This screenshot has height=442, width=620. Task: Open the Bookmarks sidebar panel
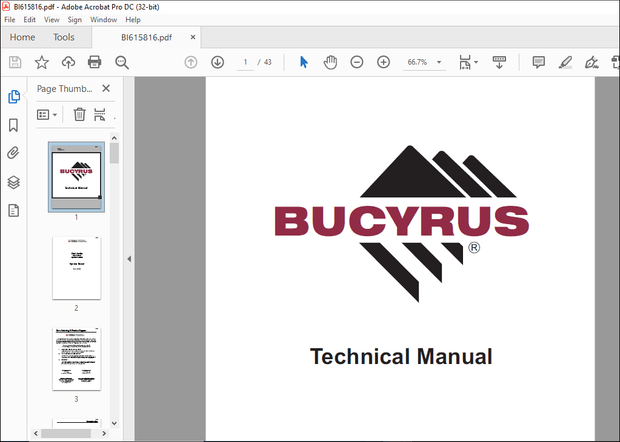[x=13, y=125]
